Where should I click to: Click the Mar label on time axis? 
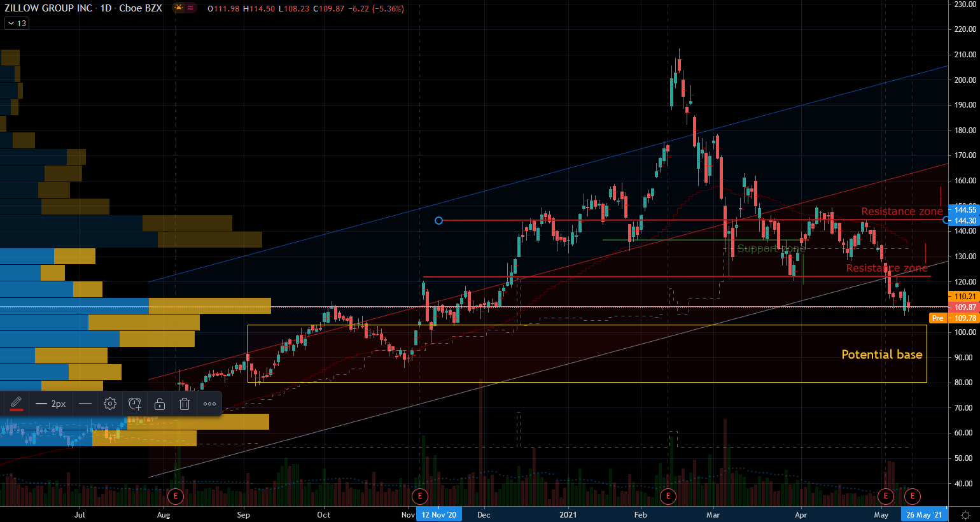713,514
